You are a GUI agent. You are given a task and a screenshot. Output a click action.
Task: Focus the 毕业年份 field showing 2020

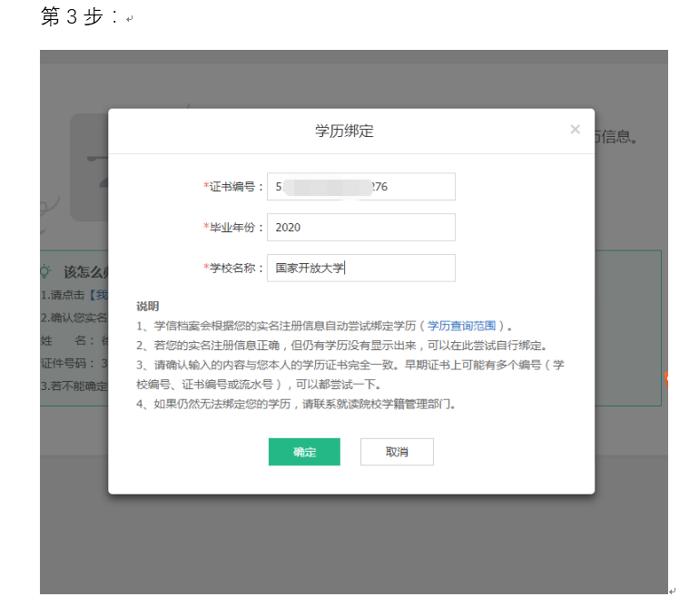click(360, 228)
